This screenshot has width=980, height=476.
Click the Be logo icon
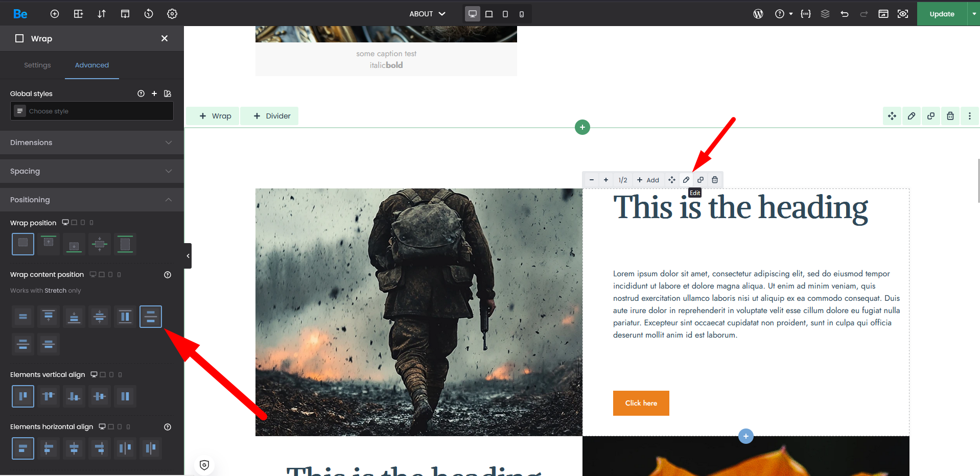(20, 14)
